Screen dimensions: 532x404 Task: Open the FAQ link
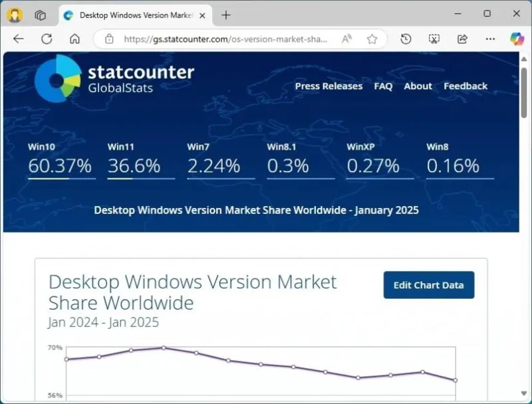[383, 86]
